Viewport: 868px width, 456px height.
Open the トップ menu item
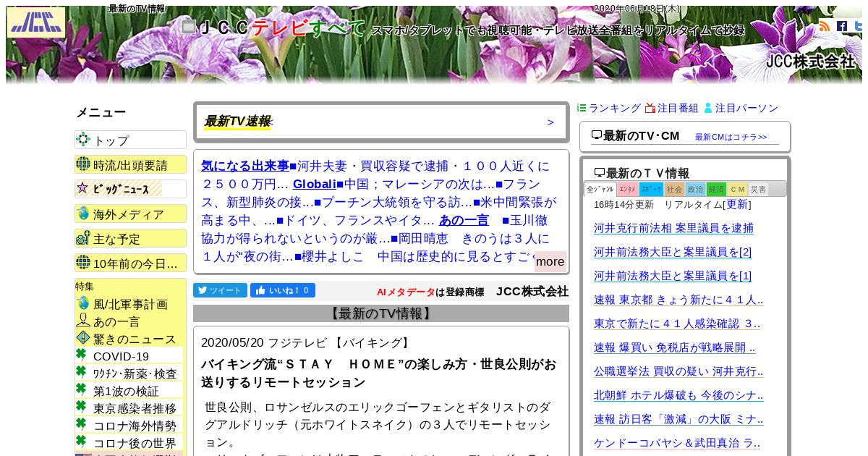(130, 140)
